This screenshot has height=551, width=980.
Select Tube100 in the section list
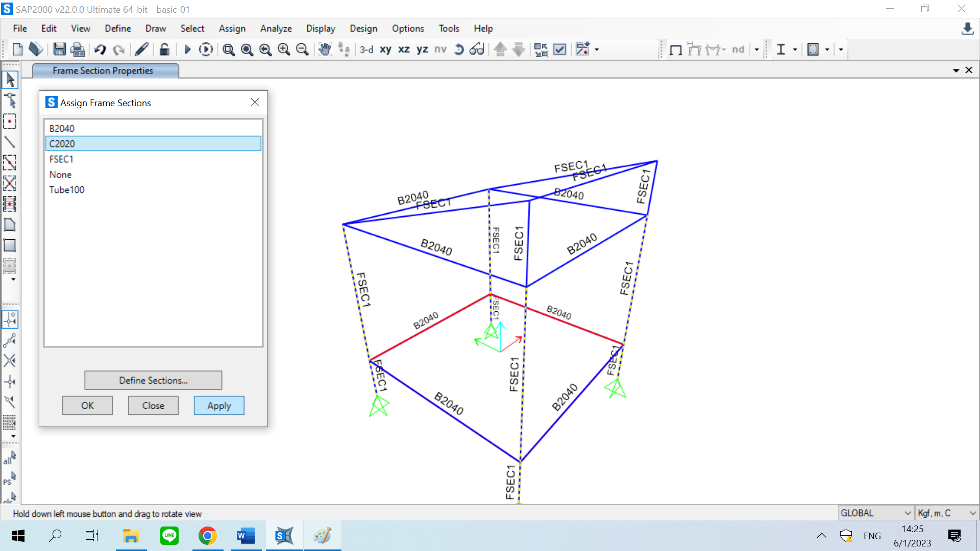point(67,190)
